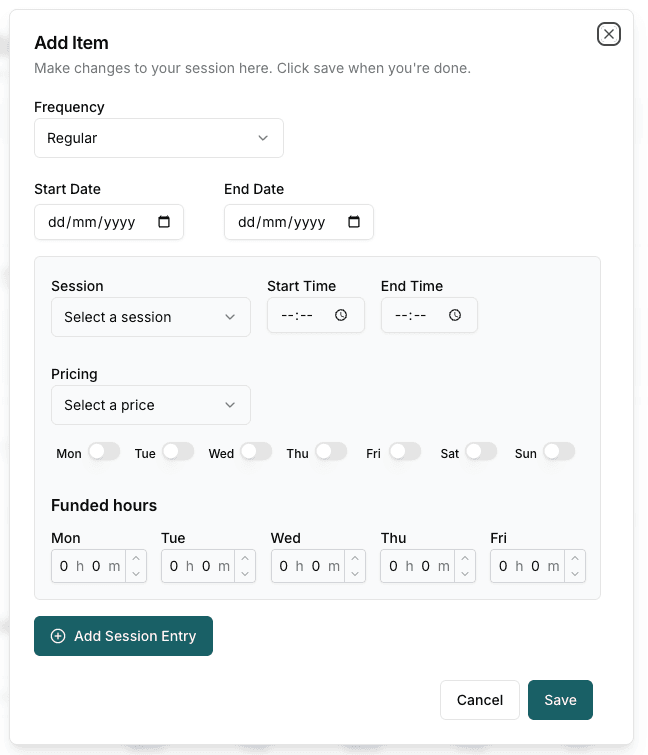Click the Add Session Entry button
Viewport: 648px width, 755px height.
pyautogui.click(x=123, y=636)
